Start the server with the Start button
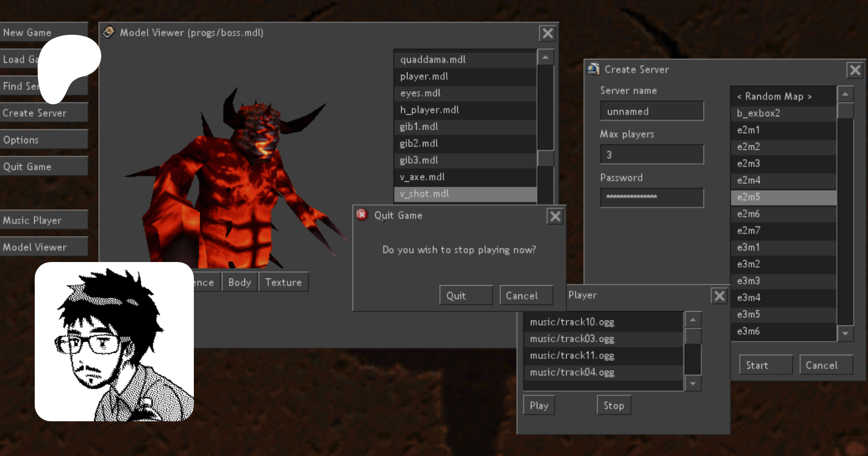Viewport: 868px width, 456px height. [x=765, y=365]
